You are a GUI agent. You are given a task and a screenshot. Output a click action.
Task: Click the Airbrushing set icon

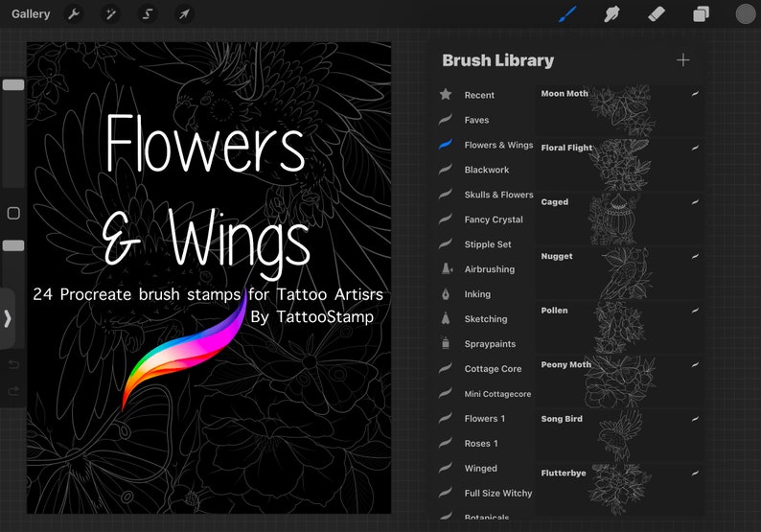click(x=446, y=269)
